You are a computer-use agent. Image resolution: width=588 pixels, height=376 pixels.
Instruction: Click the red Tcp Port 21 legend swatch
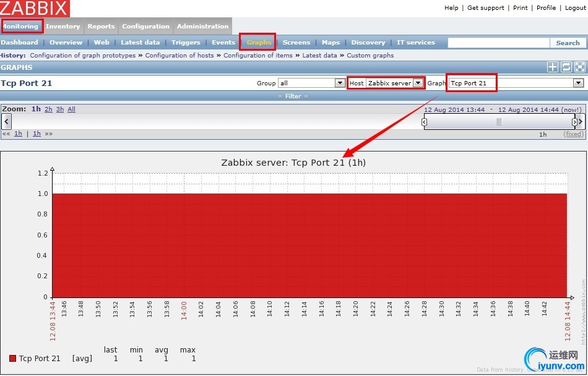pos(13,359)
